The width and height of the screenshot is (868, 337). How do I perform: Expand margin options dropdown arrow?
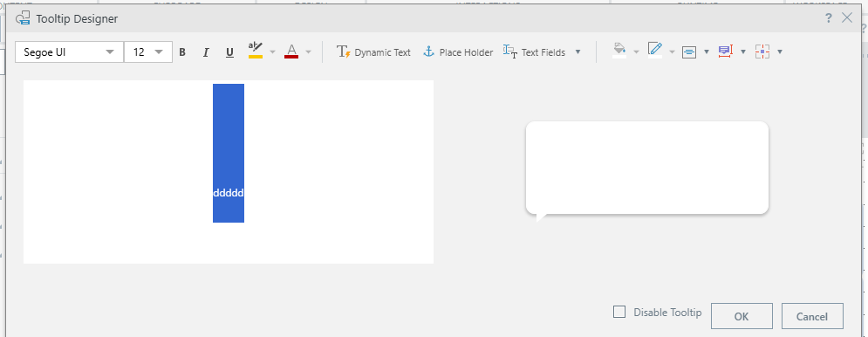(x=780, y=52)
